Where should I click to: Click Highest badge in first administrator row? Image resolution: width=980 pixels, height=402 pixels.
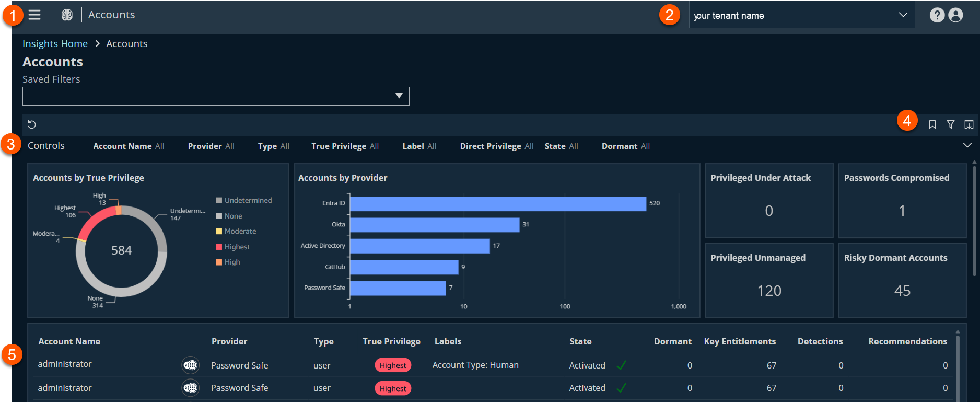pyautogui.click(x=393, y=365)
